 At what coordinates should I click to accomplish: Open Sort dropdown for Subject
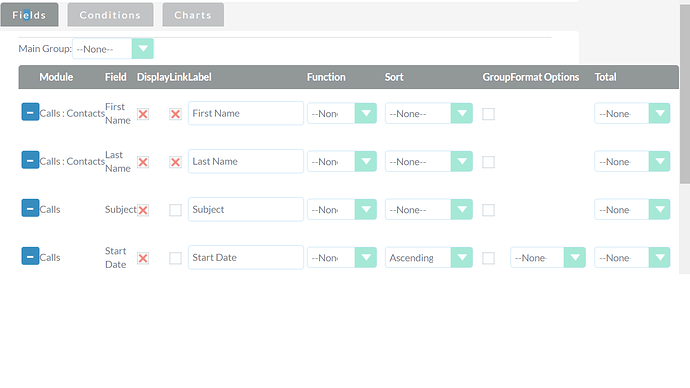pos(429,209)
